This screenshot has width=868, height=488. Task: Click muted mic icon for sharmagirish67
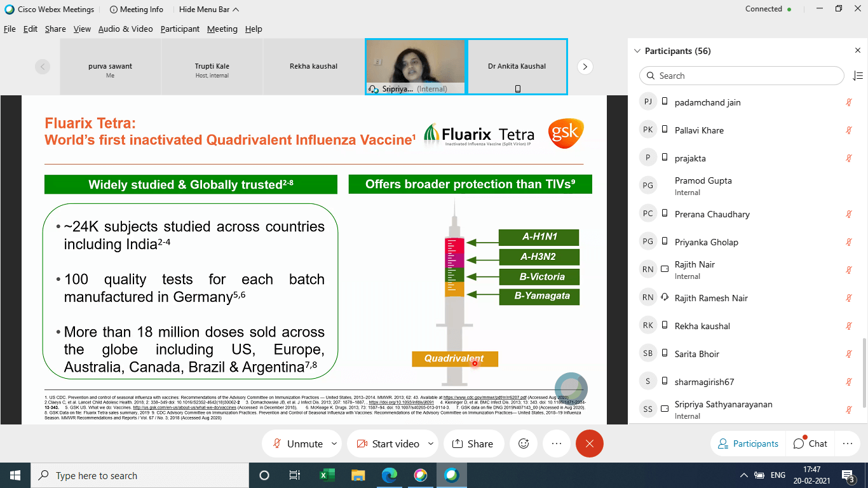point(848,382)
